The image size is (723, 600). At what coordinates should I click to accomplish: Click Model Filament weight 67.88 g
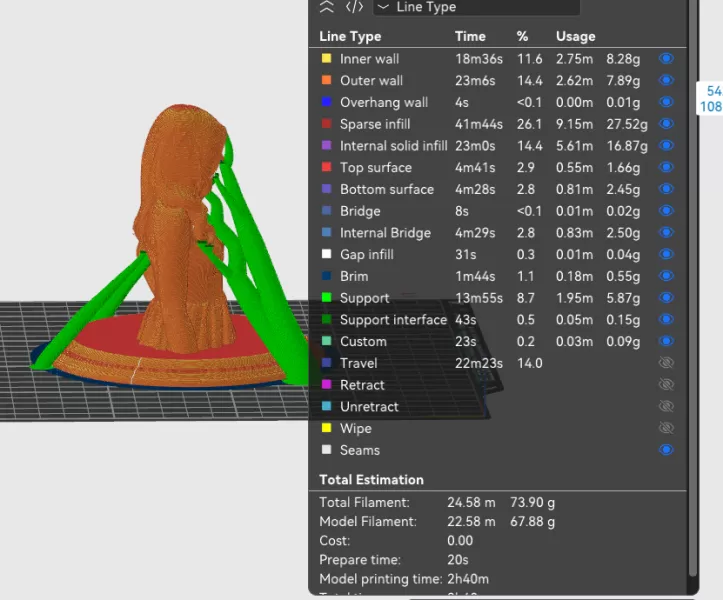pyautogui.click(x=532, y=522)
